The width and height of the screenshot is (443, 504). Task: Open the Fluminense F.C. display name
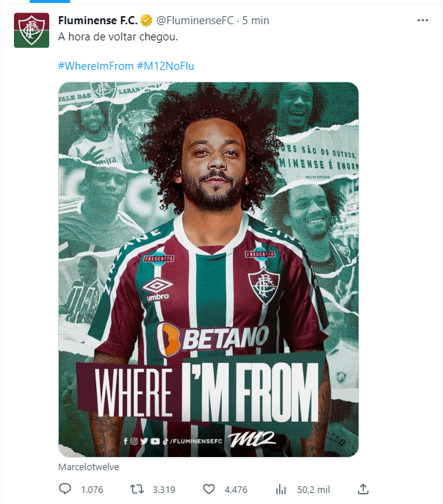[x=98, y=21]
